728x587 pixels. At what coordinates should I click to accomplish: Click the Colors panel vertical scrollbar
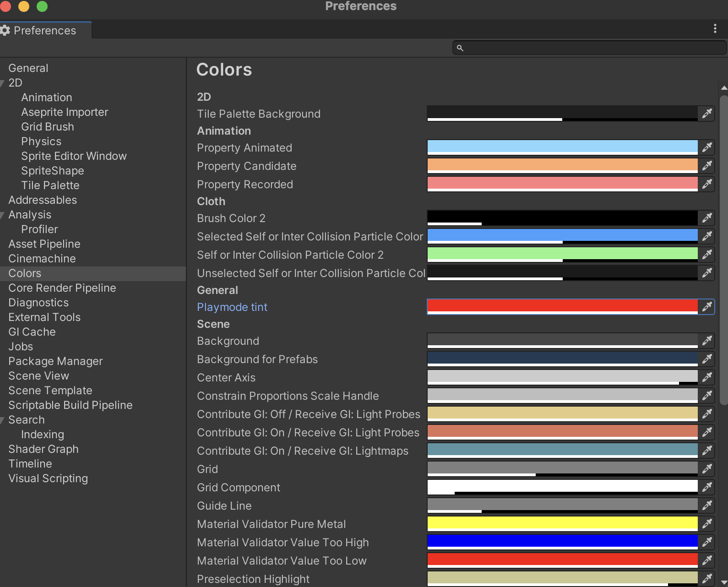(723, 250)
